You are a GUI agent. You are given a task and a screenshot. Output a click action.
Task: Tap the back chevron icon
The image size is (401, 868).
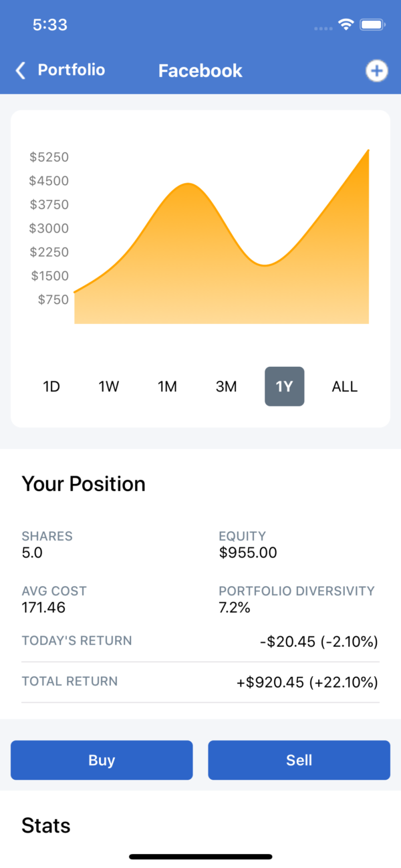tap(19, 70)
